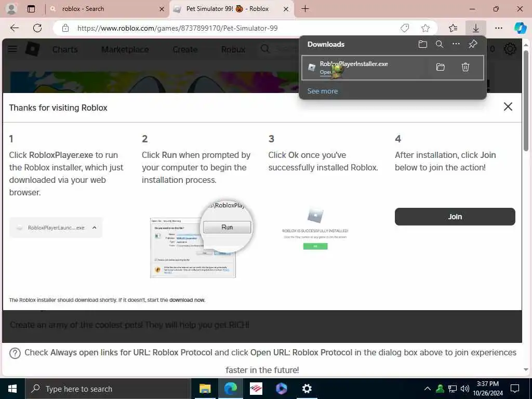Viewport: 532px width, 399px height.
Task: Open the Roblox settings gear icon
Action: pyautogui.click(x=510, y=49)
